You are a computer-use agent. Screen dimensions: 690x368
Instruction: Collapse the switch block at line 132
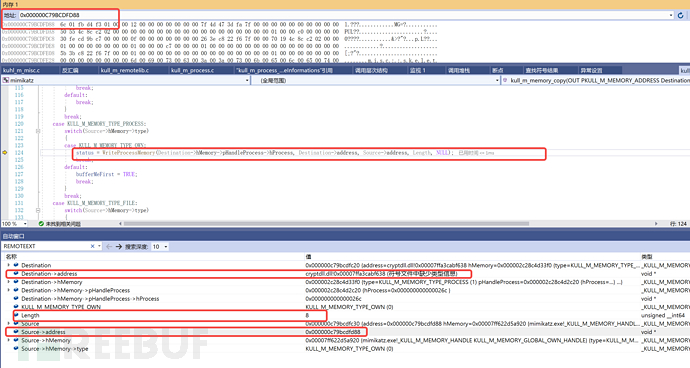point(38,210)
